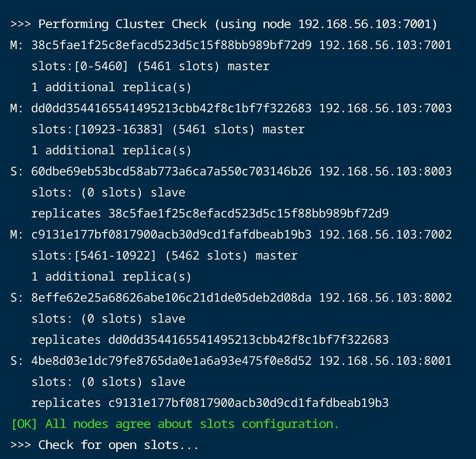Viewport: 476px width, 459px height.
Task: Click slave node ID starting with 60dbe69e
Action: (x=171, y=171)
